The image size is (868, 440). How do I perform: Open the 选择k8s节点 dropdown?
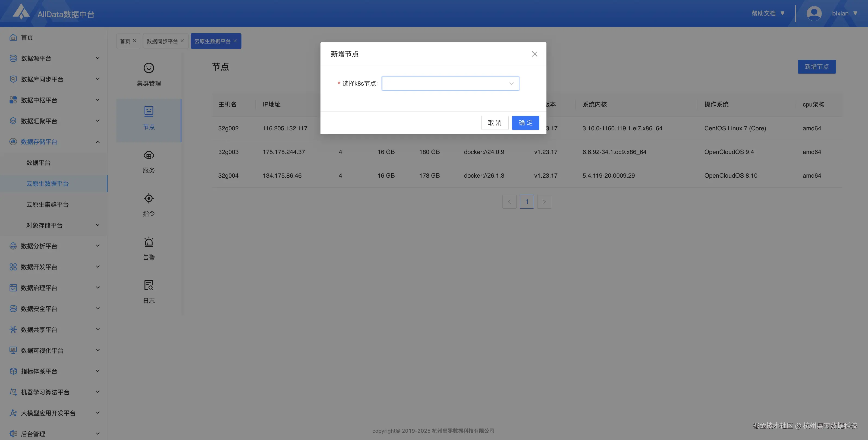pos(450,84)
